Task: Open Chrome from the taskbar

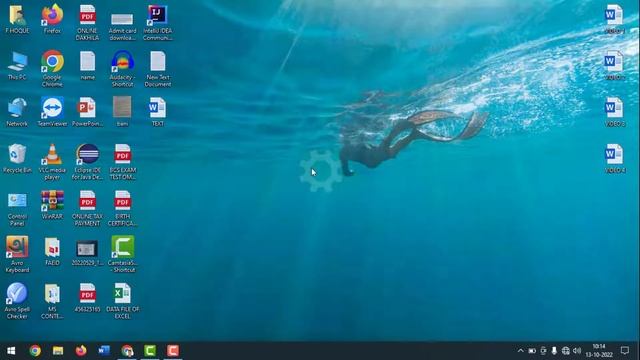Action: pyautogui.click(x=35, y=351)
